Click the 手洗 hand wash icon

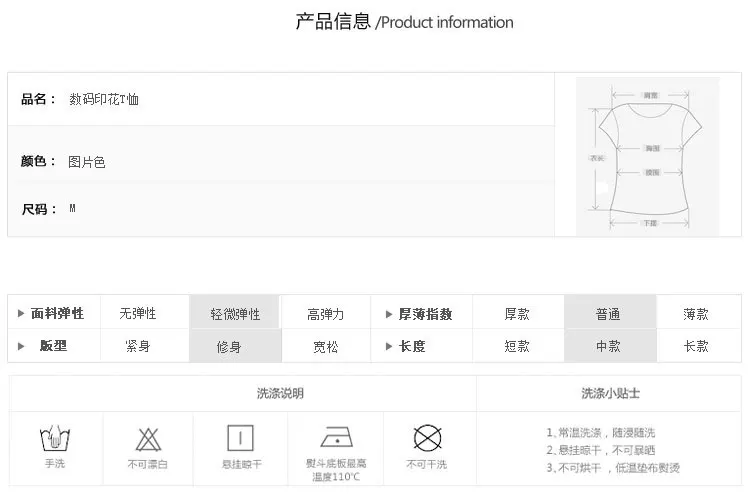[55, 438]
